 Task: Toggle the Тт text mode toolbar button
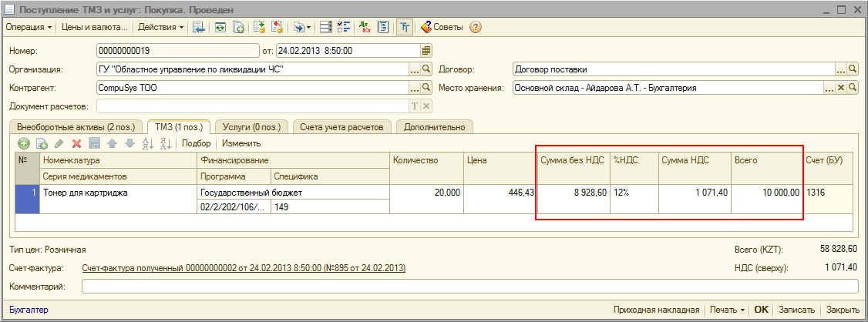point(404,28)
